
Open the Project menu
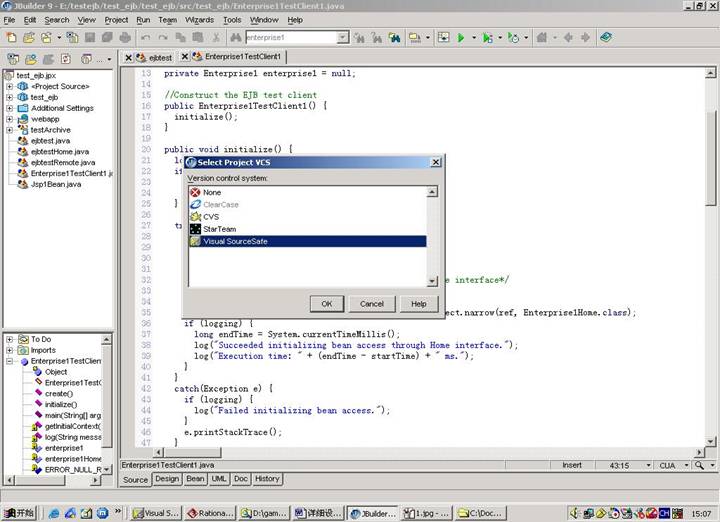[x=116, y=20]
